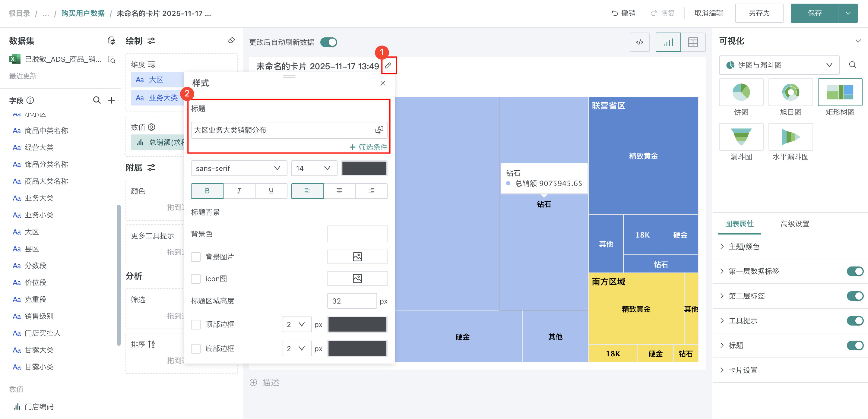Viewport: 868px width, 419px height.
Task: Select the 旭日图 chart thumbnail
Action: tap(790, 92)
